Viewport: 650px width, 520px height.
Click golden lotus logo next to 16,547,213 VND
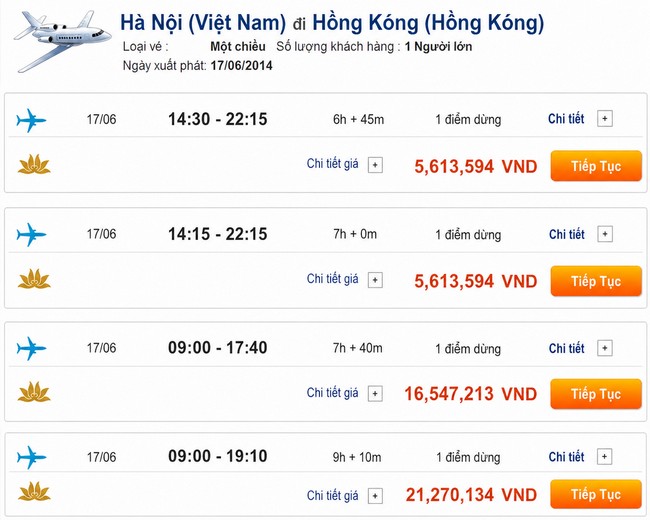click(34, 392)
